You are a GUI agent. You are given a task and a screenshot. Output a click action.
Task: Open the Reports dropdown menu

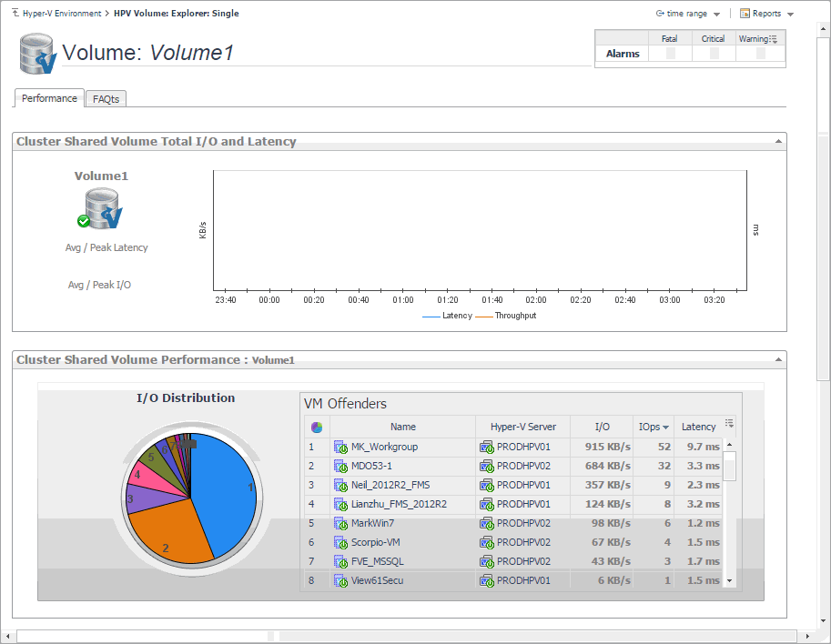point(766,14)
